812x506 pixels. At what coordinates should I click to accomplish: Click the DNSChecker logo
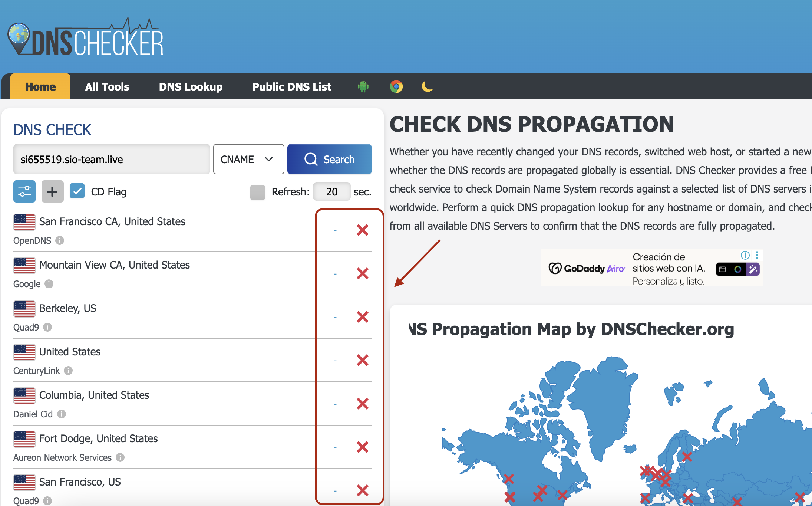coord(86,39)
